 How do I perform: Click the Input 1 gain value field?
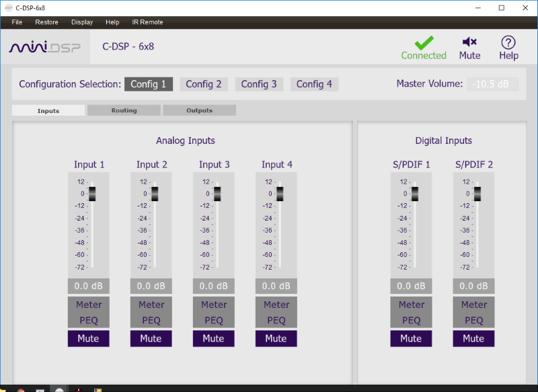pos(89,286)
